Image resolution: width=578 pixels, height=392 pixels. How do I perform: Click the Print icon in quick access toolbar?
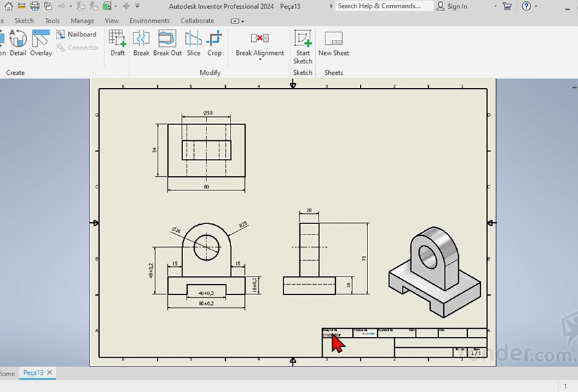35,6
